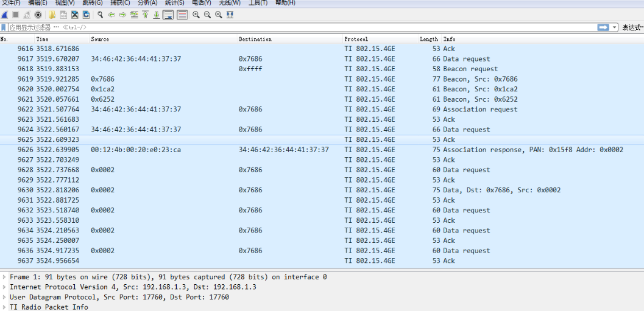Open the 捕获(C) menu
The width and height of the screenshot is (644, 311).
[120, 3]
